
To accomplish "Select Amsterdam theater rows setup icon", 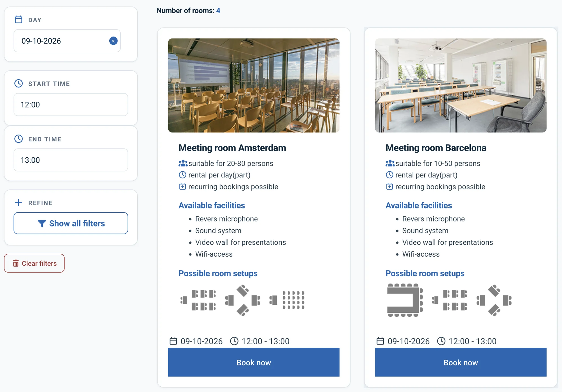I will click(287, 300).
